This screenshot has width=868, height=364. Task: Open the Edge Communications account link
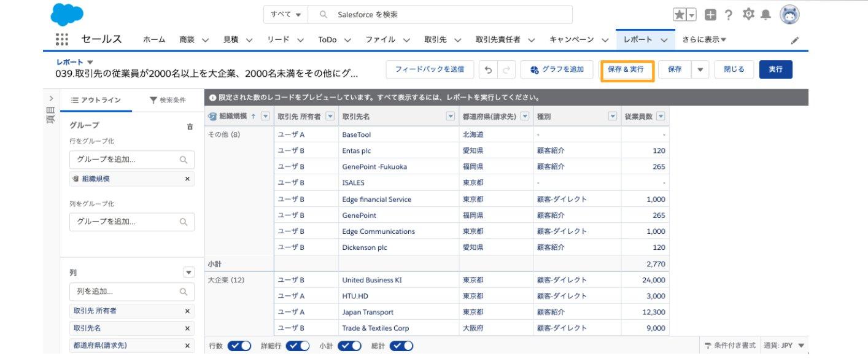[379, 231]
